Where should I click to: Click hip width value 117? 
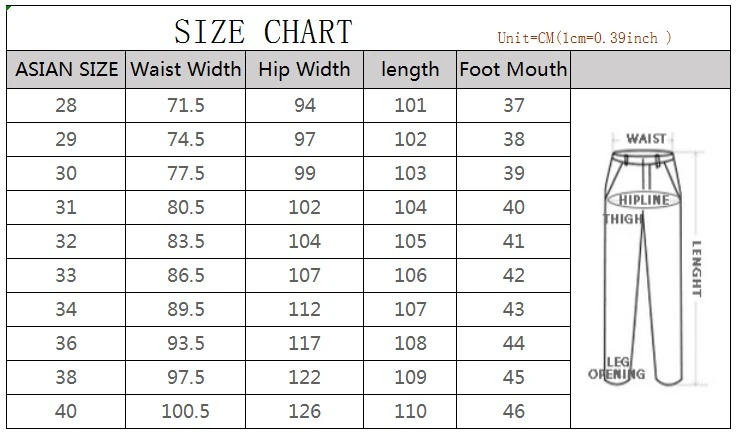(x=305, y=343)
